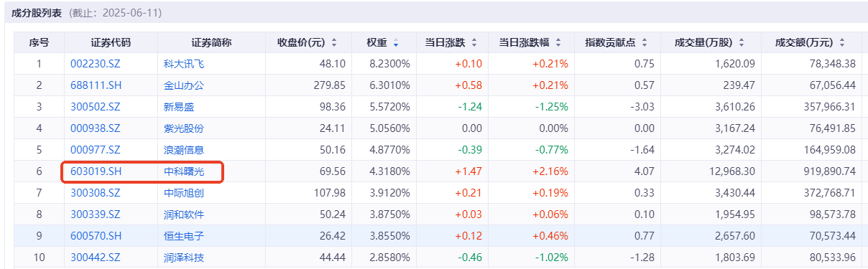The height and width of the screenshot is (269, 868).
Task: Open stock name 润泽科技
Action: tap(184, 258)
